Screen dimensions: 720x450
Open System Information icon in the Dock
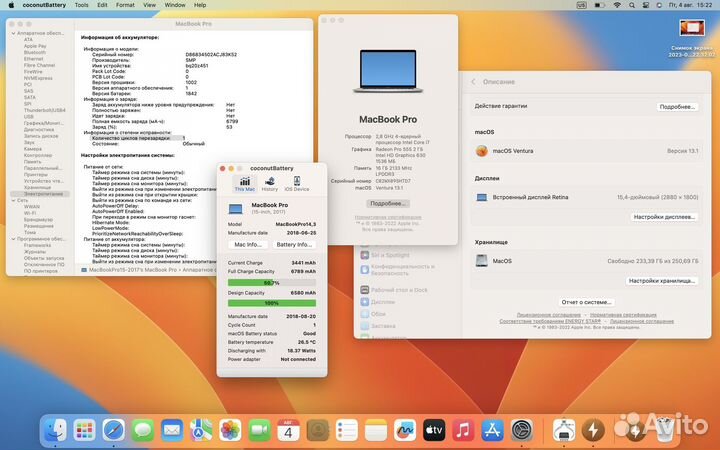(564, 430)
